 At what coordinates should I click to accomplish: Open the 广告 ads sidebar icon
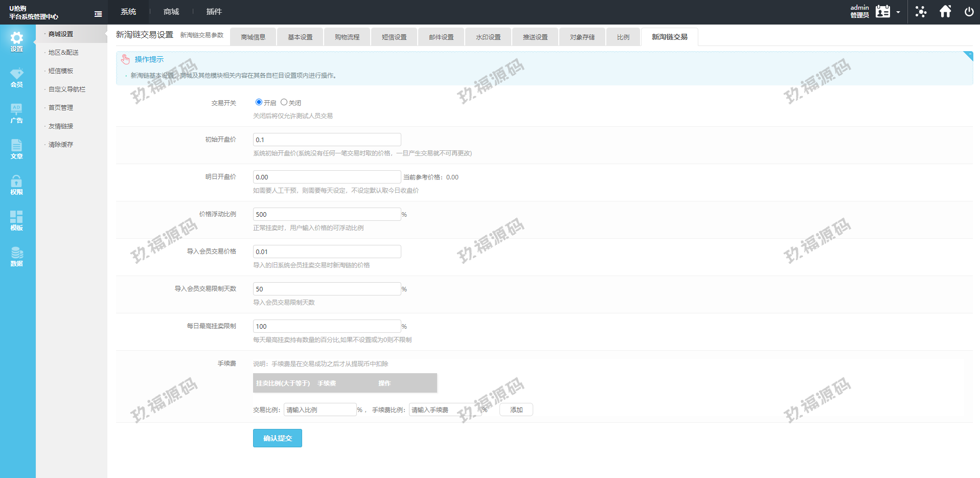pos(17,113)
